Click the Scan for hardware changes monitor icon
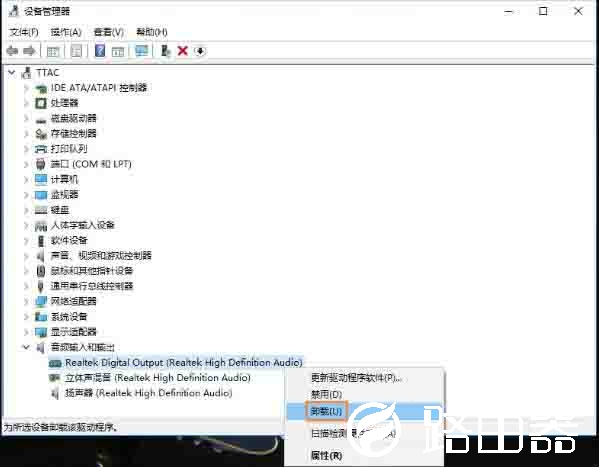 tap(141, 50)
